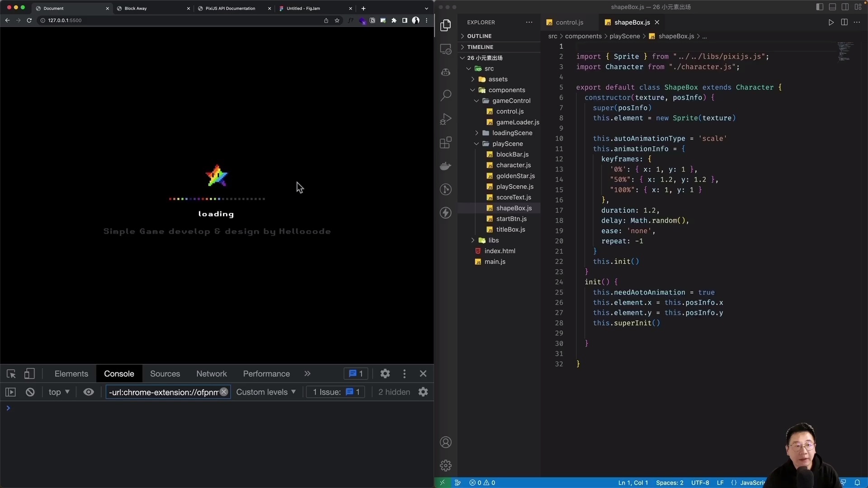Expand the loadingScene folder
The image size is (868, 488).
[x=512, y=133]
